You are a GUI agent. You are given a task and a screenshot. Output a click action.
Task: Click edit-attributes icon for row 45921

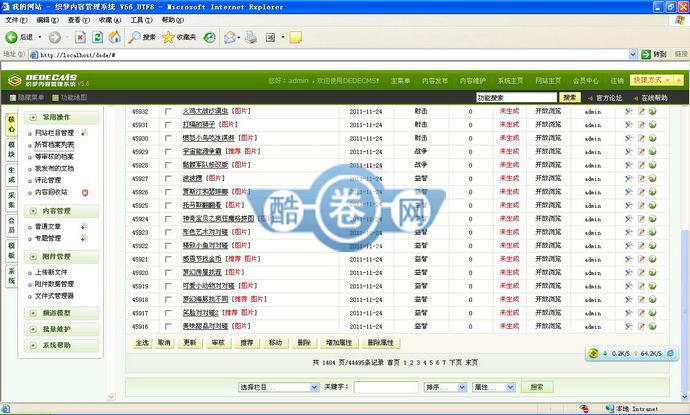coord(628,259)
